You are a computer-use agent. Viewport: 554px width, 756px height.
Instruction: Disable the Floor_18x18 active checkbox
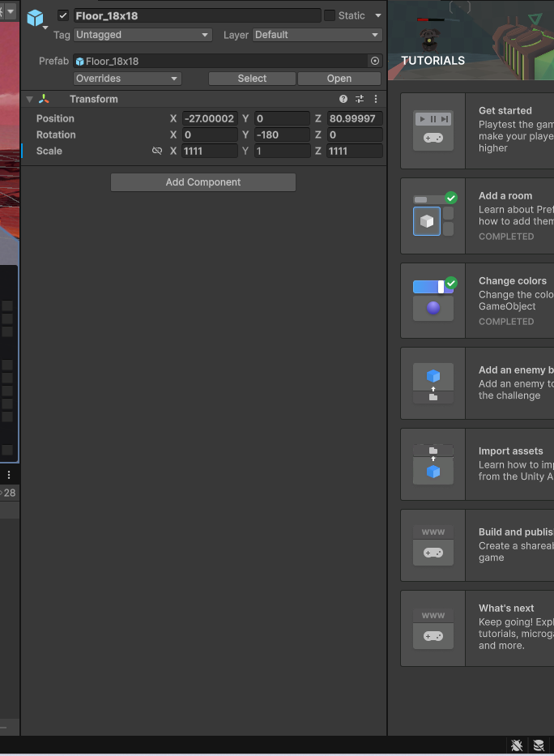tap(63, 15)
